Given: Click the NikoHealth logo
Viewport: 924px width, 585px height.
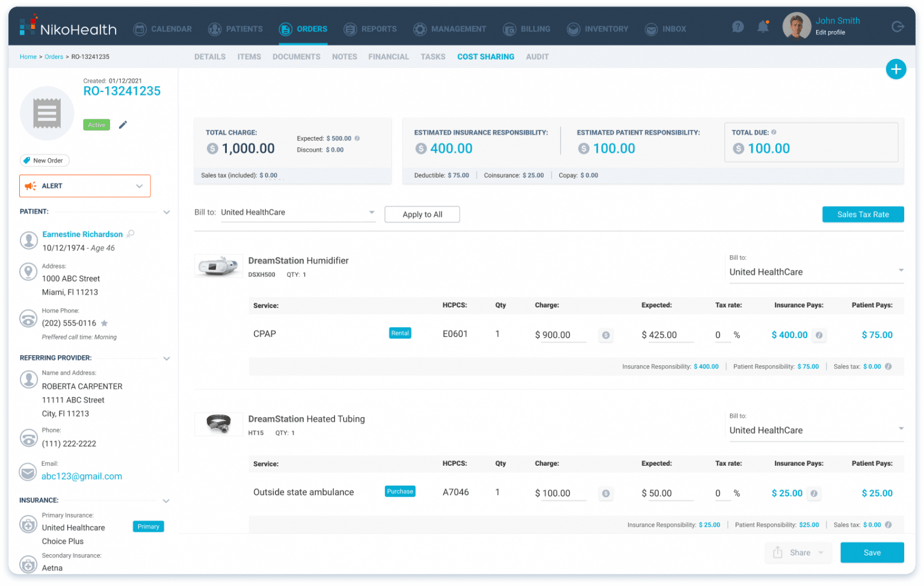Looking at the screenshot, I should 67,28.
